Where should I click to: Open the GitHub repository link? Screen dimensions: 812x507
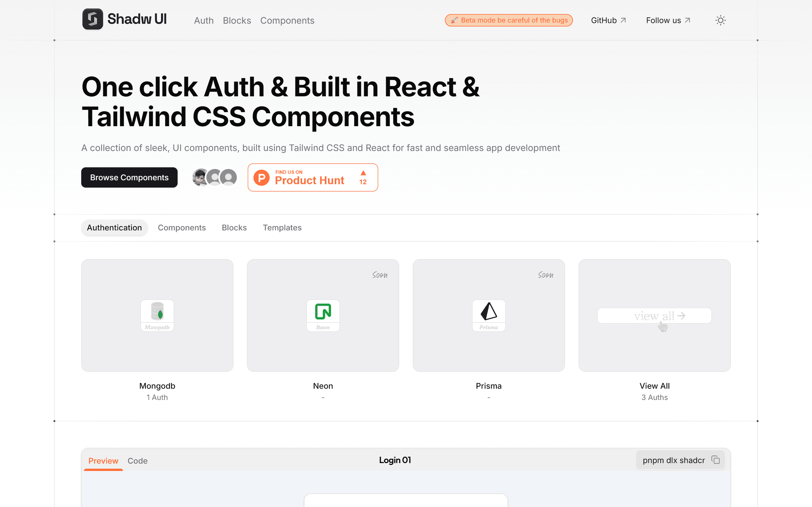608,20
